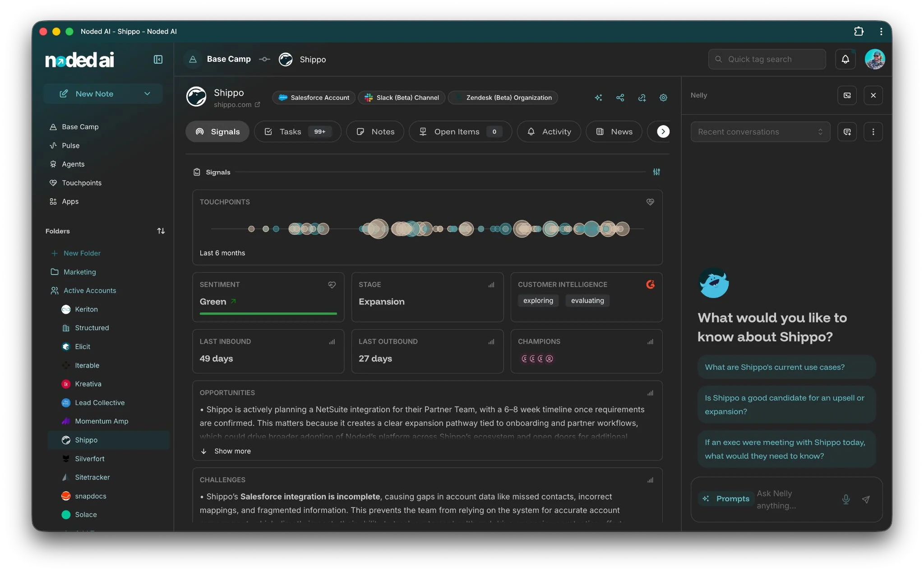Collapse the sidebar with the panel icon
Viewport: 924px width, 573px height.
tap(158, 60)
